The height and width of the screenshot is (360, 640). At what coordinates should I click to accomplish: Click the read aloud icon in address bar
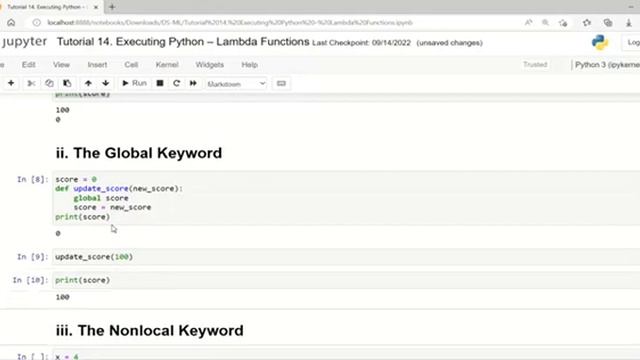click(x=529, y=22)
